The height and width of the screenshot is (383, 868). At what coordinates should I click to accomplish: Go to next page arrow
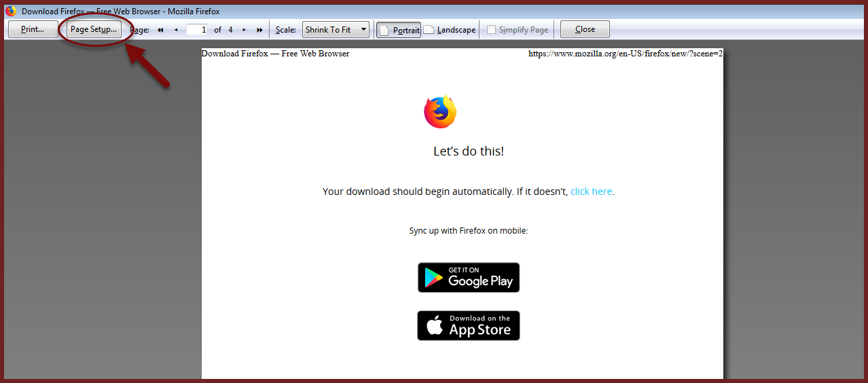(245, 30)
